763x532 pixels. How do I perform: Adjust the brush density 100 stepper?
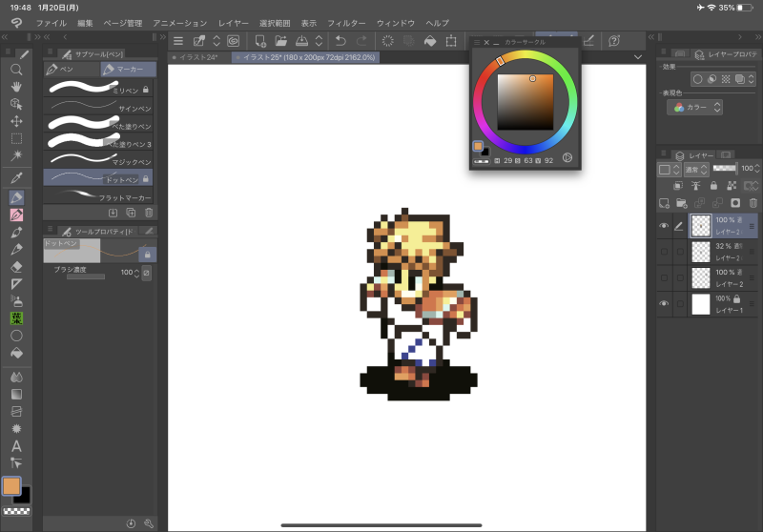[x=136, y=273]
